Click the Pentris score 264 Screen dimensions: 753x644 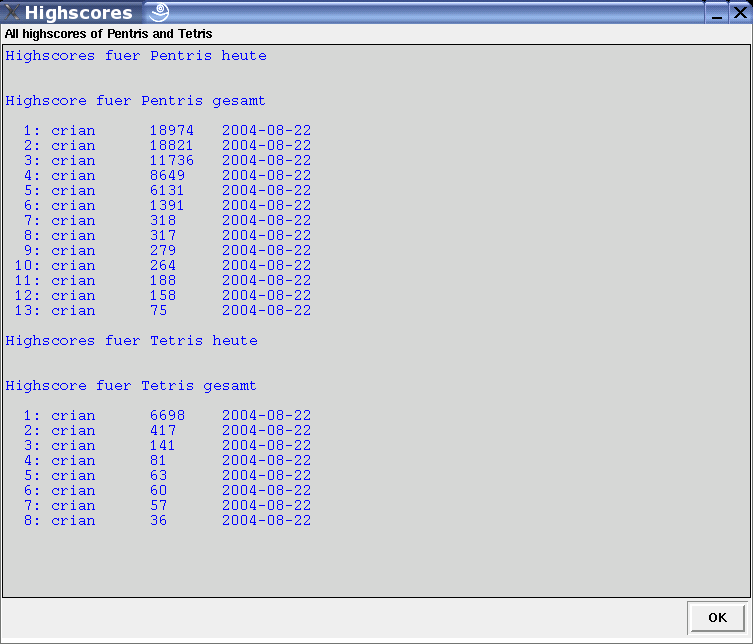[163, 266]
